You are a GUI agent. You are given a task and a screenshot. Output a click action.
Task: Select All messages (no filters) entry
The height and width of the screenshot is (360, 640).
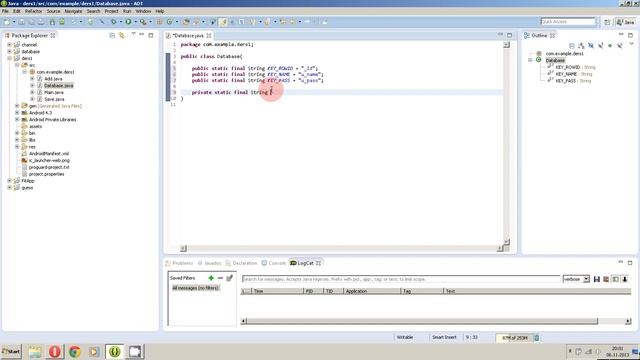coord(196,288)
